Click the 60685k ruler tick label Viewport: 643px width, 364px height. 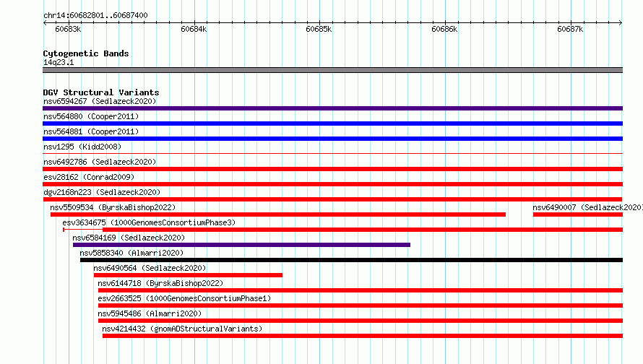[x=319, y=29]
